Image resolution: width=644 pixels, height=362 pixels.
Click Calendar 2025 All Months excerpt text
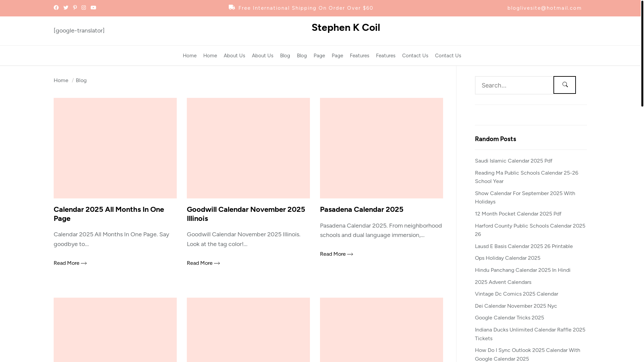pyautogui.click(x=111, y=239)
